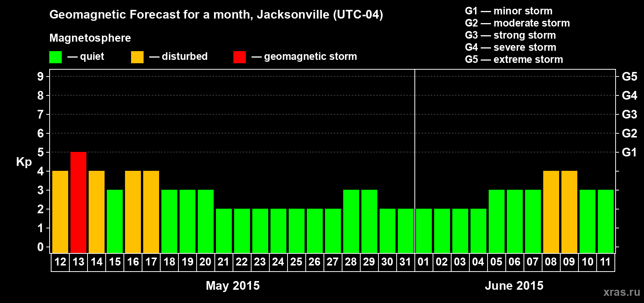The width and height of the screenshot is (644, 303).
Task: Click the Kp value 0 axis label
Action: pyautogui.click(x=41, y=247)
